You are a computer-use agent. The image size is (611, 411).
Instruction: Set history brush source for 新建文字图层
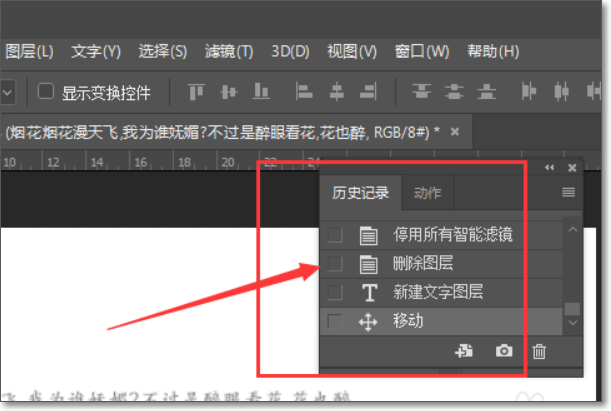pyautogui.click(x=335, y=292)
